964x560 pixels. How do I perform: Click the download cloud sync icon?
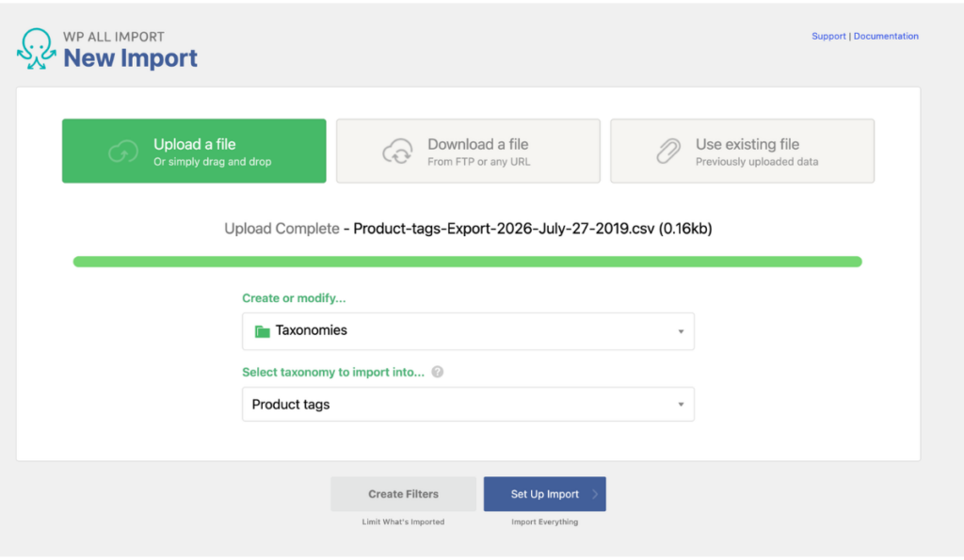[x=398, y=152]
